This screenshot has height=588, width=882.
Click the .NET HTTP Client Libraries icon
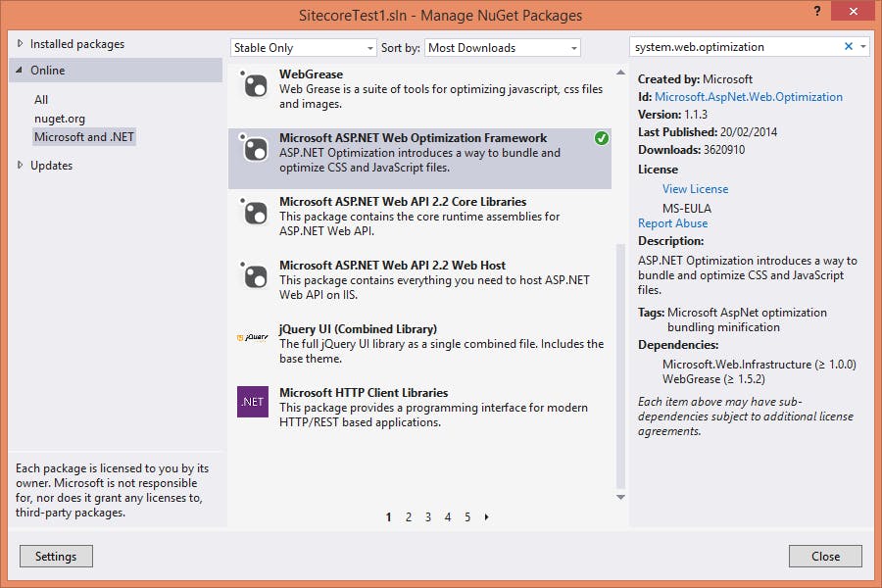click(x=253, y=402)
